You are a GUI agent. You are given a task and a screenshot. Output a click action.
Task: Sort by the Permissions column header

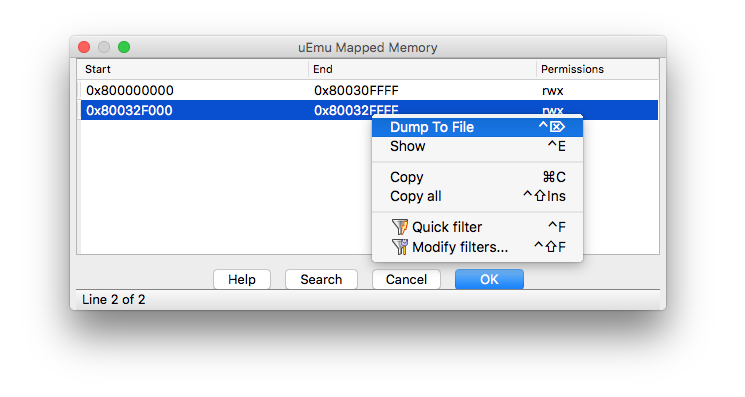(x=598, y=69)
